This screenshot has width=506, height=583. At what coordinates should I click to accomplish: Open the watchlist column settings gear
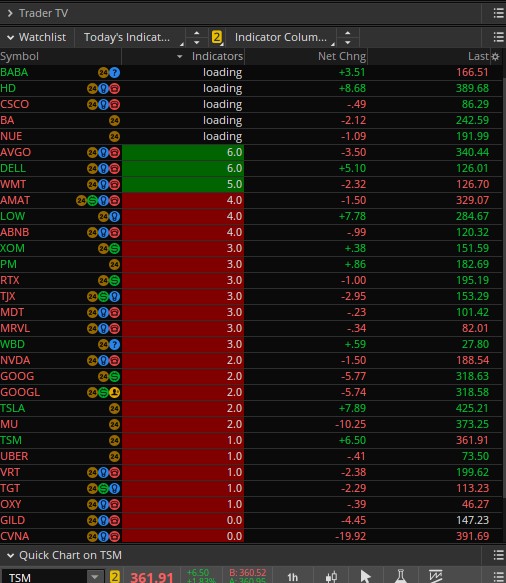495,57
